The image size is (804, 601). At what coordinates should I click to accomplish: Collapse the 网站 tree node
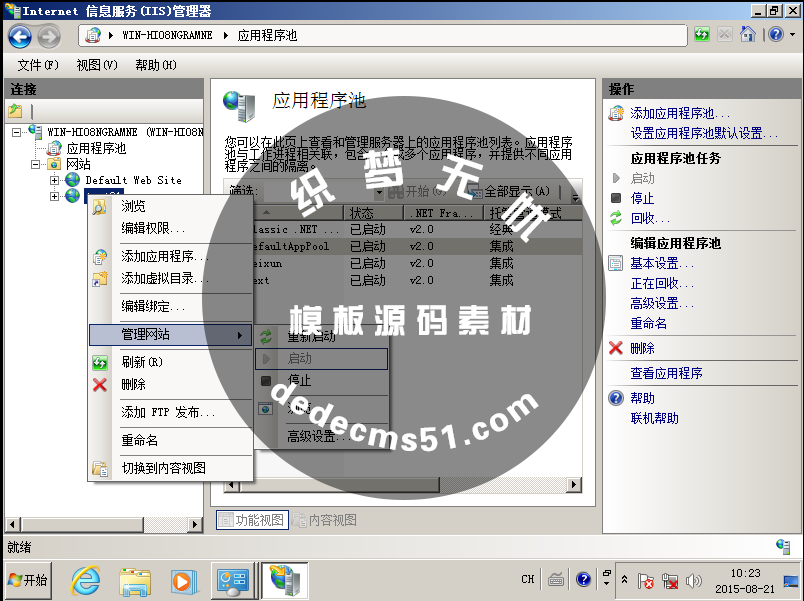click(36, 164)
